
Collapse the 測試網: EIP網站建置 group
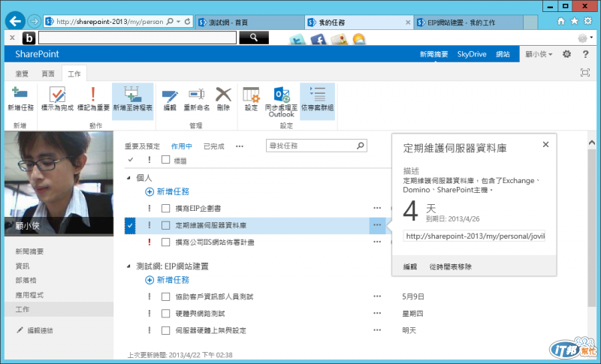pos(128,266)
